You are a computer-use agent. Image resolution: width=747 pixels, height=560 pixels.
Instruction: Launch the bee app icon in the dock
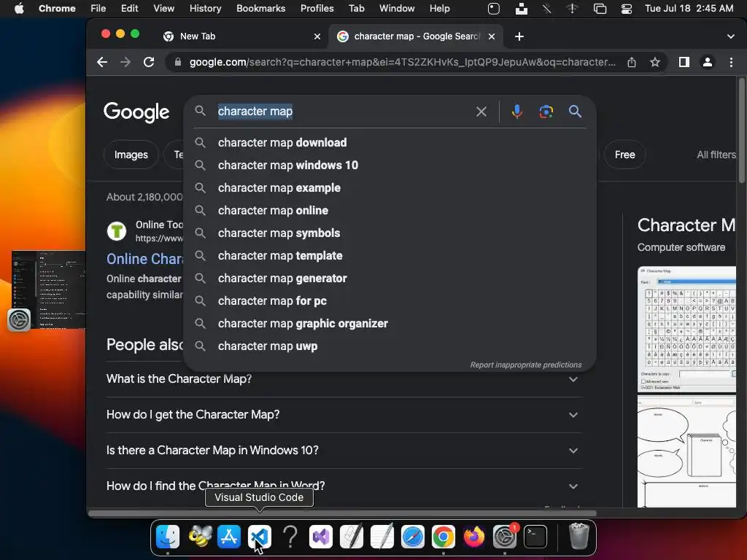(200, 537)
